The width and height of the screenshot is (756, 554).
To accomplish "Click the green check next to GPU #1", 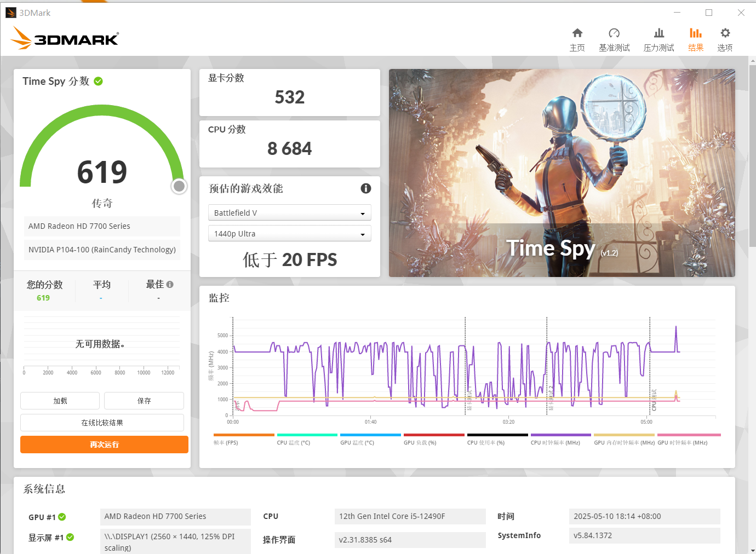I will (x=62, y=517).
